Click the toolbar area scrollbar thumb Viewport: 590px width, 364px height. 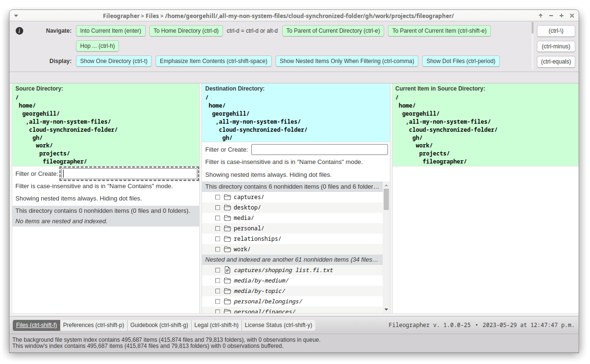tap(533, 27)
